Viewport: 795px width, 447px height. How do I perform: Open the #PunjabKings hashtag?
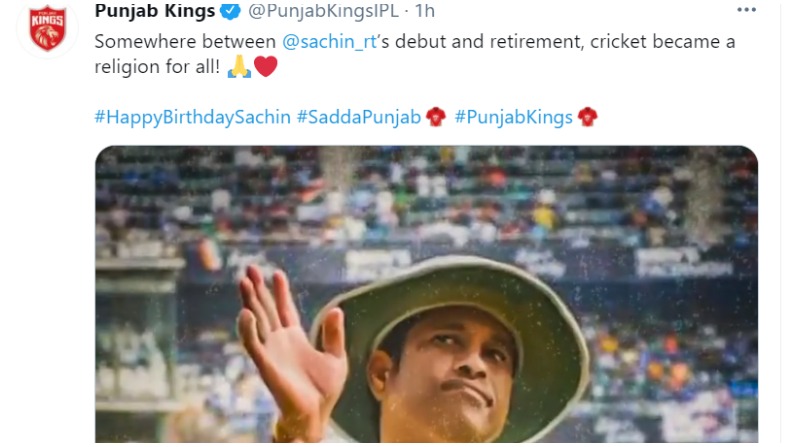[514, 117]
